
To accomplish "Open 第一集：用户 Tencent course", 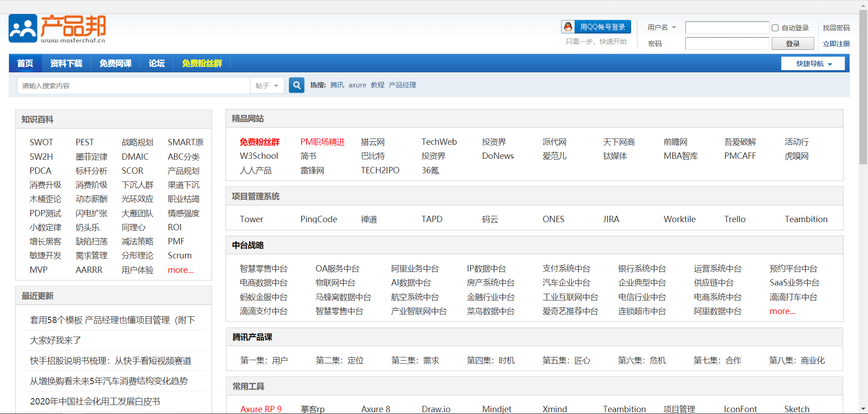I will 264,360.
